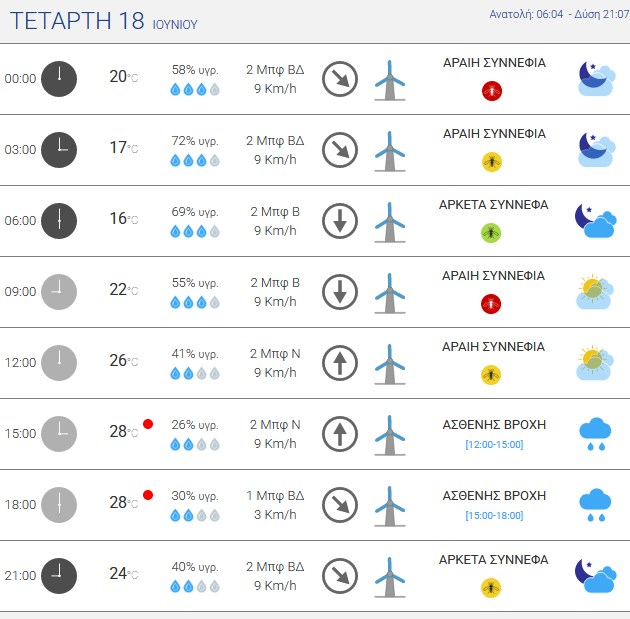Click the gray clock icon at 18:00
Viewport: 630px width, 619px height.
pos(59,505)
